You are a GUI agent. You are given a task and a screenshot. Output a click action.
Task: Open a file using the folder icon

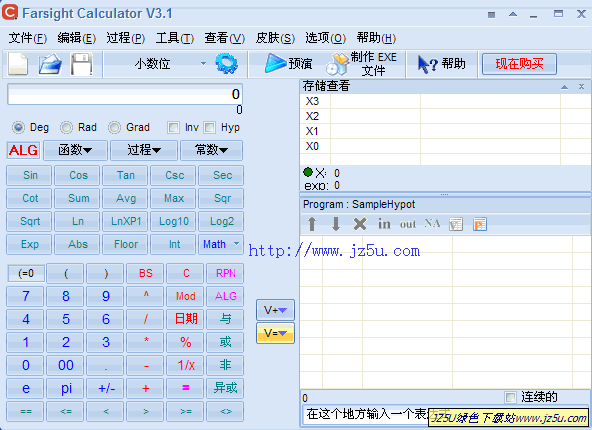point(50,64)
